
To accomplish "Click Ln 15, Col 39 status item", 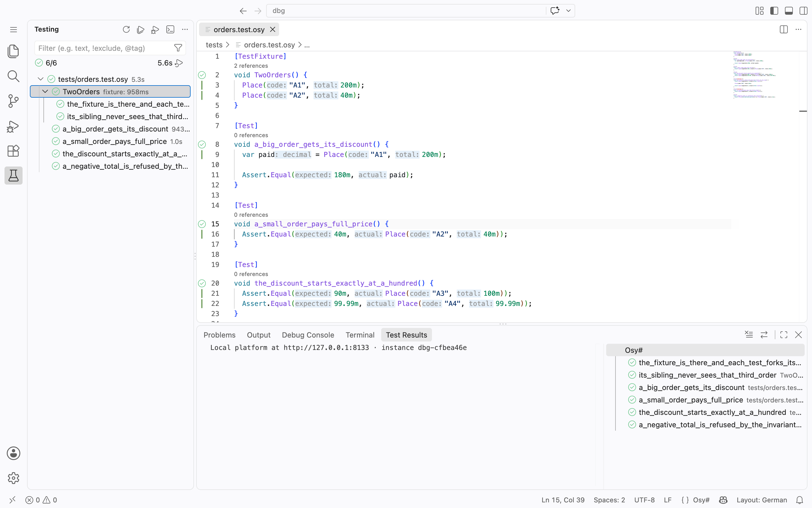I will pos(563,500).
